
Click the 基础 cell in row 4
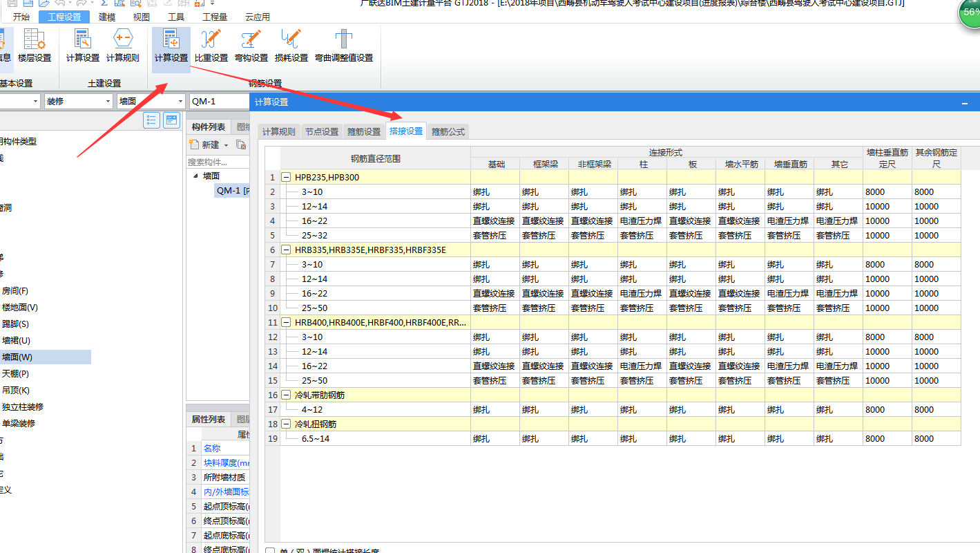coord(494,221)
